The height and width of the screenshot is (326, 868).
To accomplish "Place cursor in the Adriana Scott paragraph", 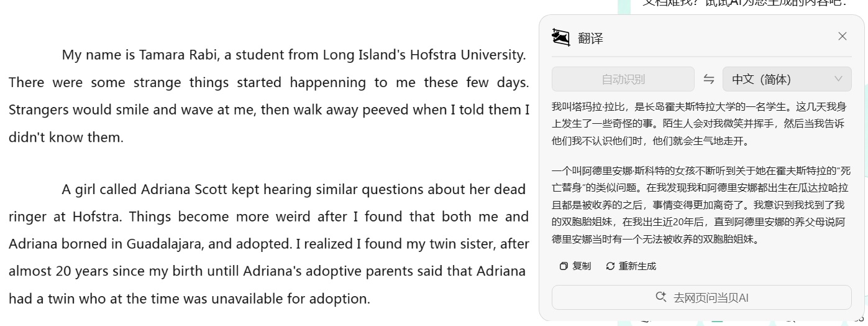I will coord(268,244).
